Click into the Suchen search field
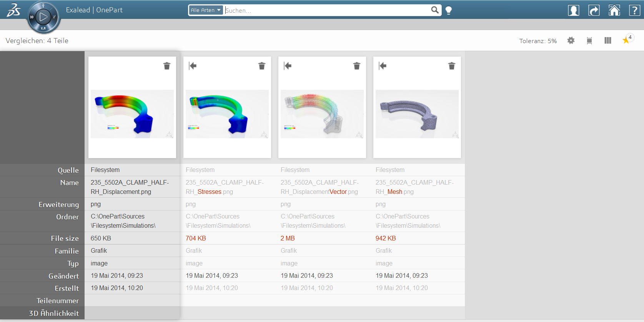Viewport: 644px width, 322px height. tap(327, 10)
